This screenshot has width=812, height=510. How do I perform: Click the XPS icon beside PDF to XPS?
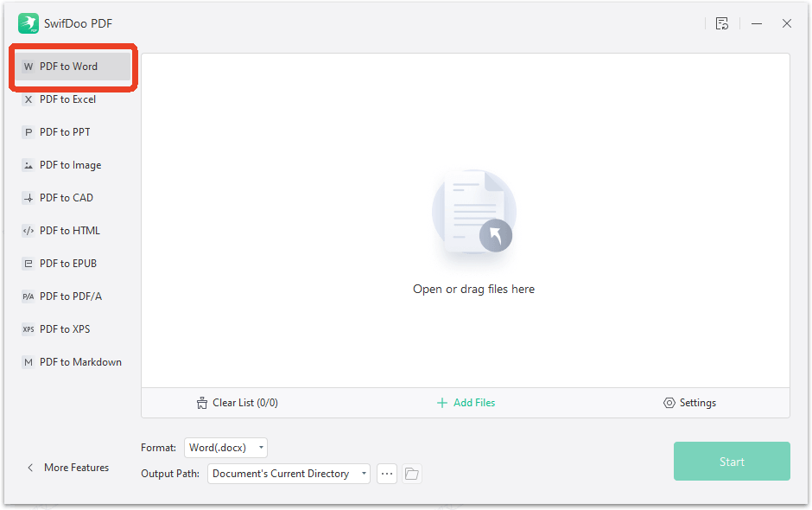(29, 329)
